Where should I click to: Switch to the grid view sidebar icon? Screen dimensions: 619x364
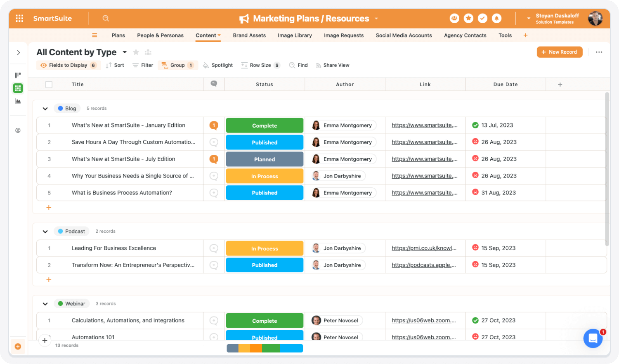pos(18,88)
